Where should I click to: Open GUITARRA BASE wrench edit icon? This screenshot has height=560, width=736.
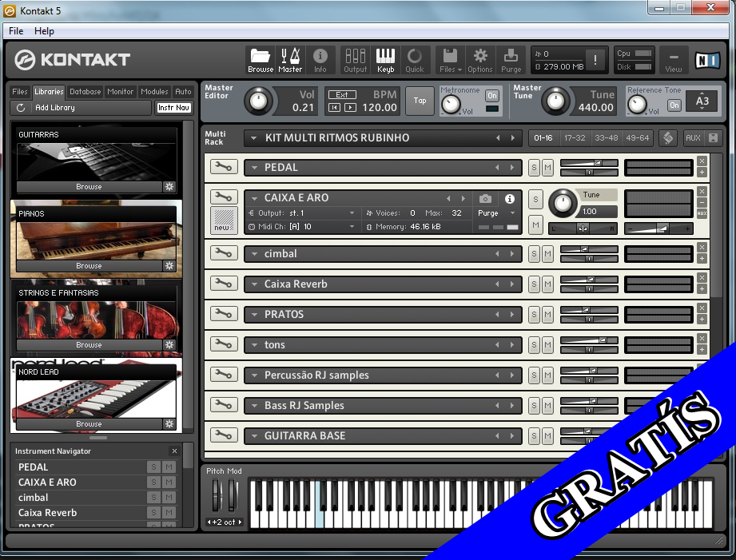[x=224, y=435]
